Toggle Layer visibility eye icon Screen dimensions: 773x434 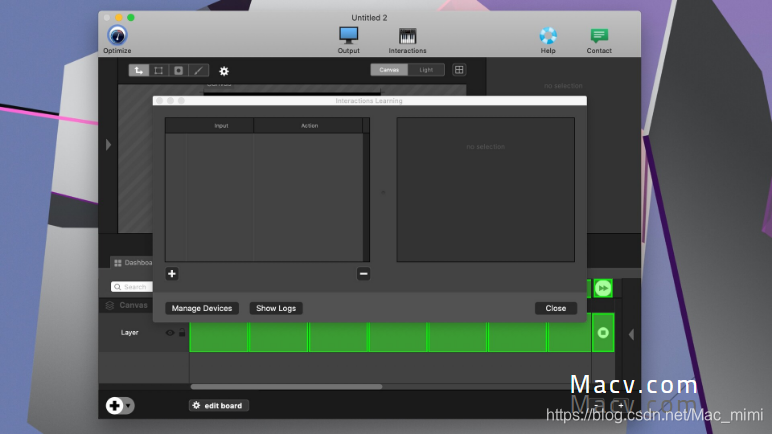click(170, 333)
